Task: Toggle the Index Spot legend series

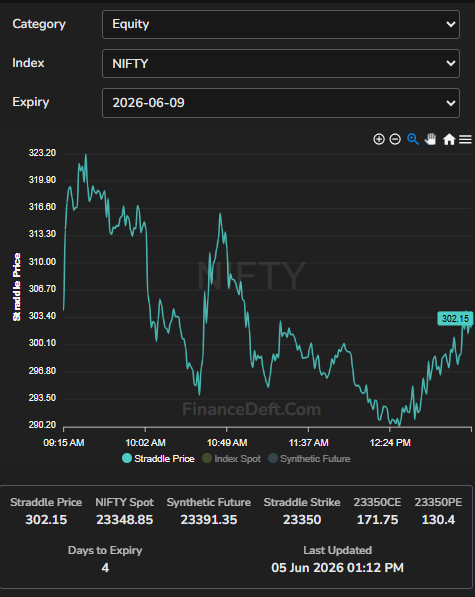Action: (x=231, y=458)
